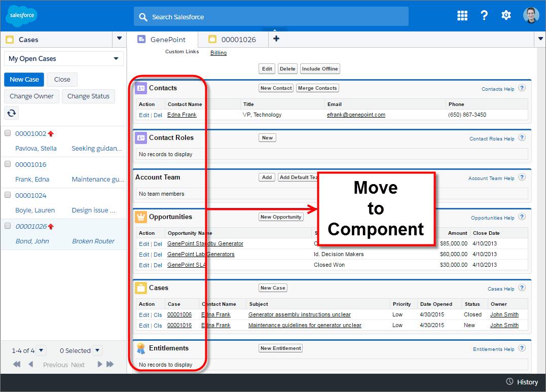Open the tab bar overflow dropdown

coord(540,39)
